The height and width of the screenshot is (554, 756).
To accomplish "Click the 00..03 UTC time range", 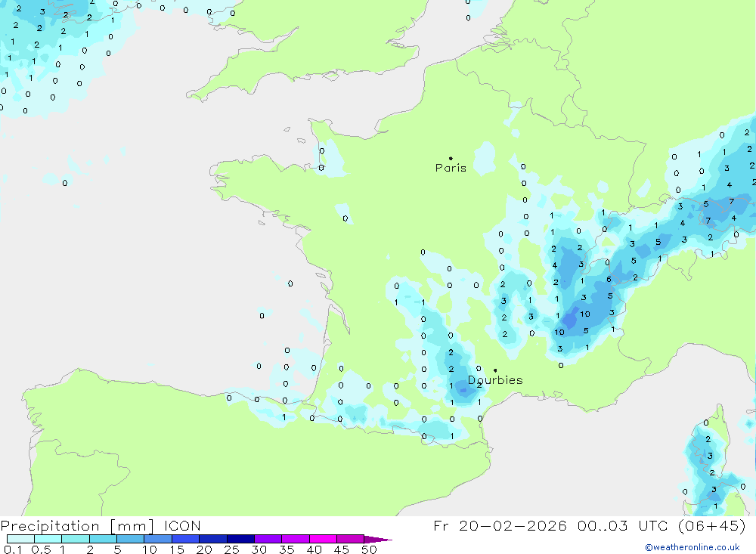I will tap(624, 525).
